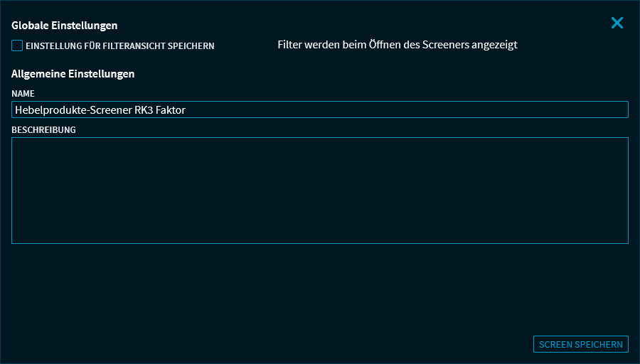Viewport: 640px width, 364px height.
Task: Click the 'Allgemeine Einstellungen' heading
Action: (73, 74)
